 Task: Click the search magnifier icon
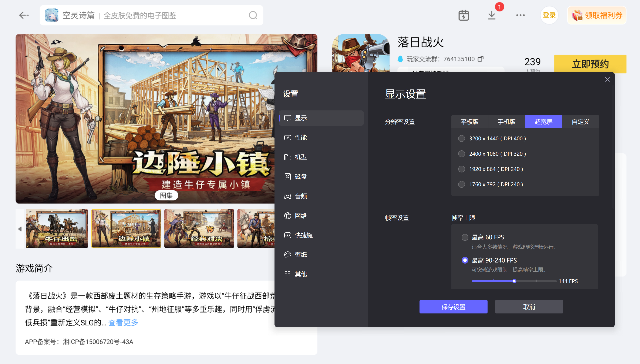coord(253,15)
